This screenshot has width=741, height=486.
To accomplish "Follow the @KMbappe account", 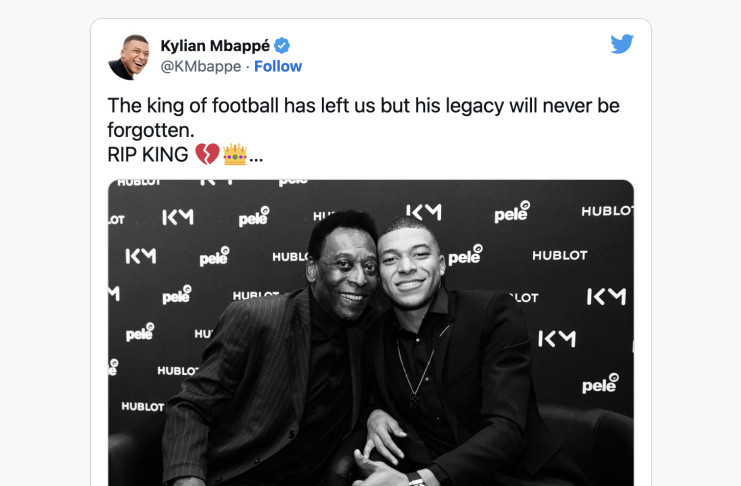I will pos(278,66).
